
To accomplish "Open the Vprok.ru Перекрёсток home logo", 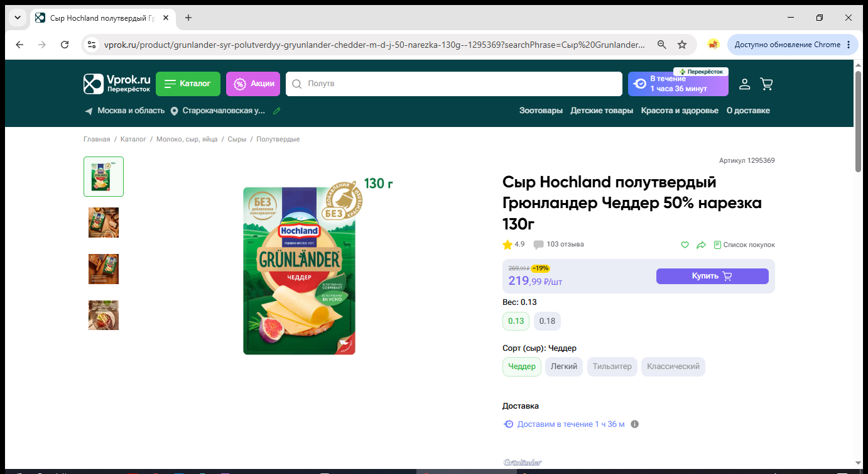I will pyautogui.click(x=117, y=84).
